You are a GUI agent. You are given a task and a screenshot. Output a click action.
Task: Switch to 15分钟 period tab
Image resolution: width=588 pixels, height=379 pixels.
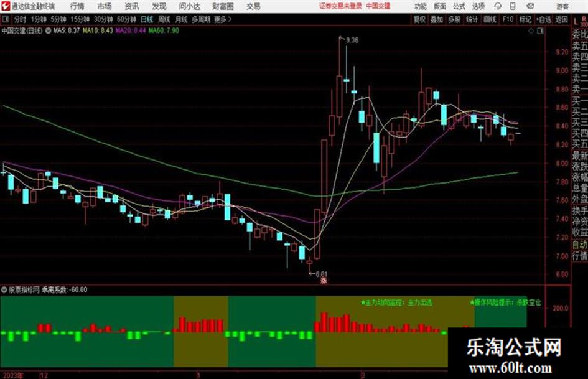80,19
